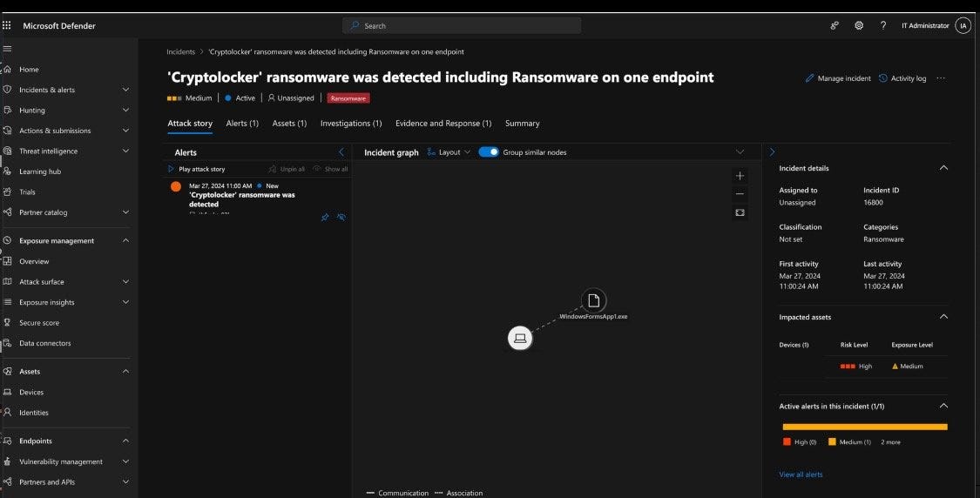Image resolution: width=980 pixels, height=498 pixels.
Task: Expand the incident graph dropdown chevron
Action: click(740, 151)
